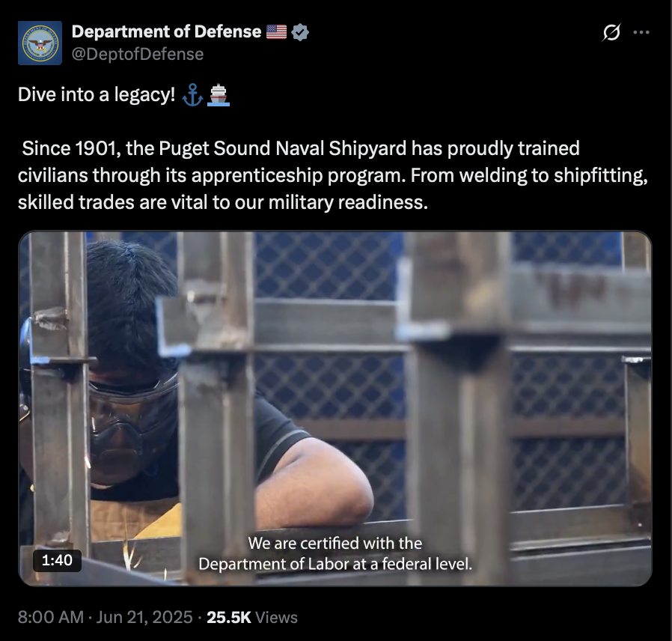Viewport: 672px width, 641px height.
Task: Click the Jun 21, 2025 date
Action: (x=144, y=618)
